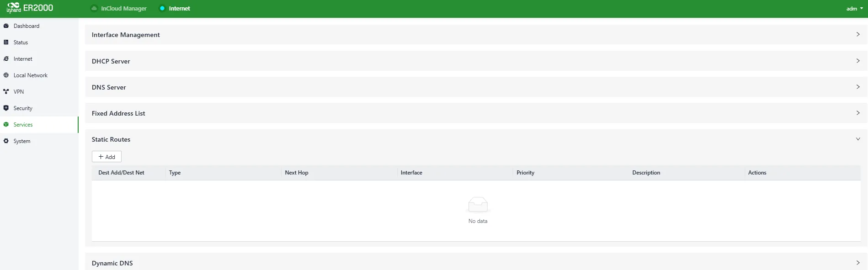
Task: Click the Dest Add/Dest Net column header
Action: coord(121,173)
